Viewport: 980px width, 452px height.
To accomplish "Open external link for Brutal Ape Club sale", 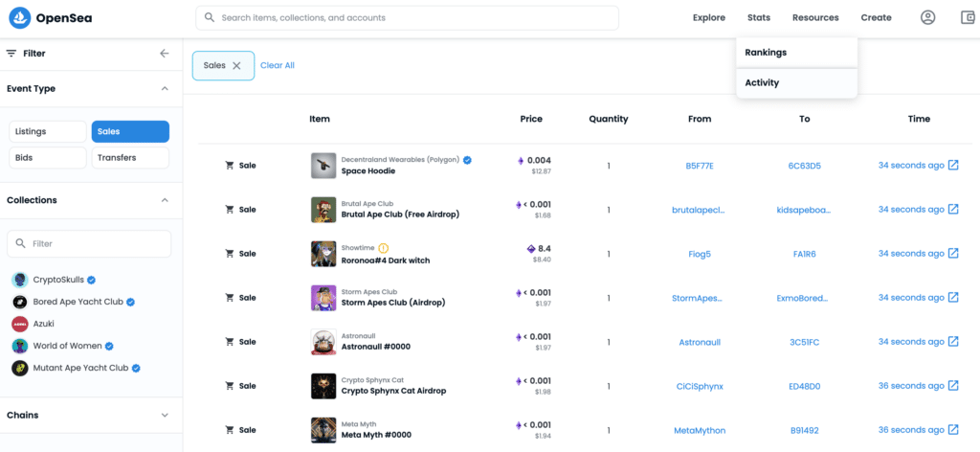I will coord(953,209).
